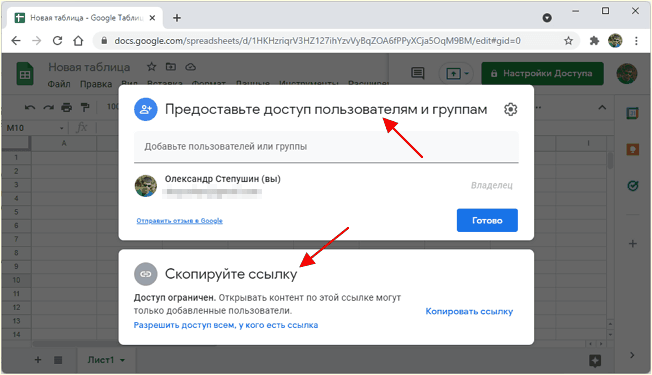Add a new sheet with the plus icon
The width and height of the screenshot is (652, 375).
point(38,360)
